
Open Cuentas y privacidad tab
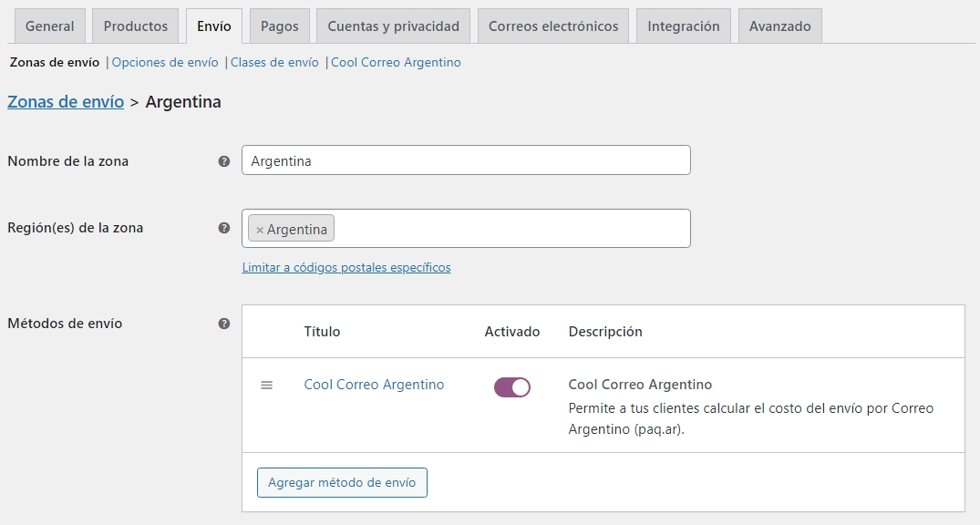coord(394,26)
